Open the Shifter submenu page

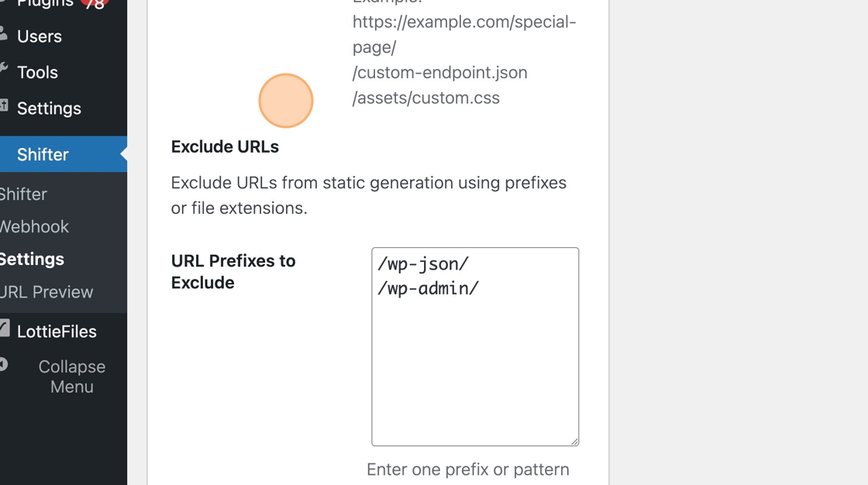[23, 194]
